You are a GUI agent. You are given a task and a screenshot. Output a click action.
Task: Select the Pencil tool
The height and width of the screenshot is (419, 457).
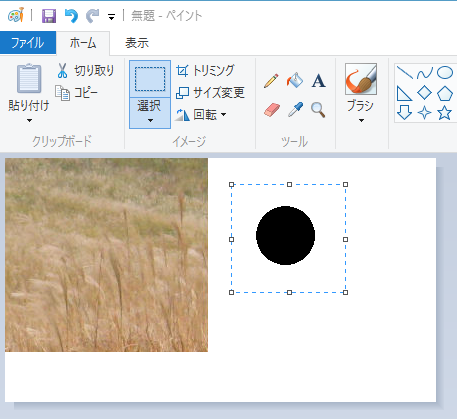[x=271, y=81]
